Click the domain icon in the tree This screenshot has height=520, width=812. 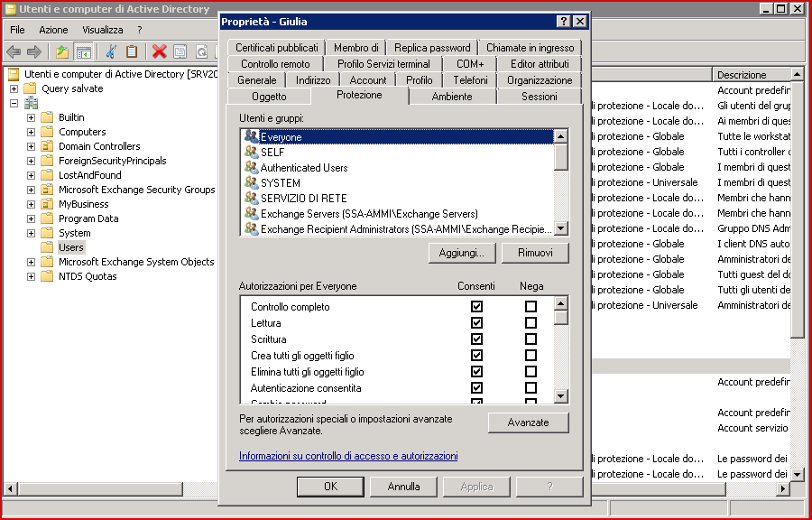(31, 103)
